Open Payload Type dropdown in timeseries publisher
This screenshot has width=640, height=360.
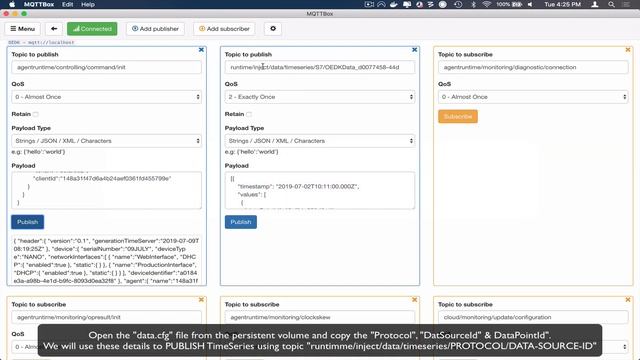coord(320,141)
